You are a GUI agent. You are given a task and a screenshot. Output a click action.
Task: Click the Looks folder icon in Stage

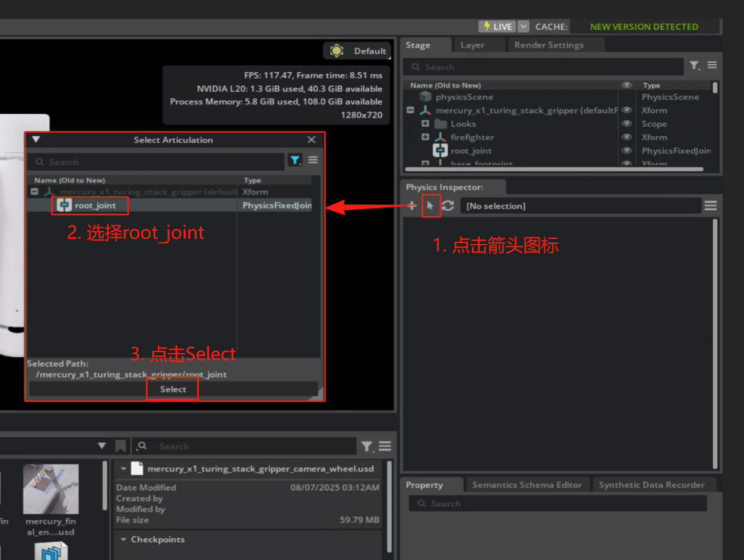(440, 124)
